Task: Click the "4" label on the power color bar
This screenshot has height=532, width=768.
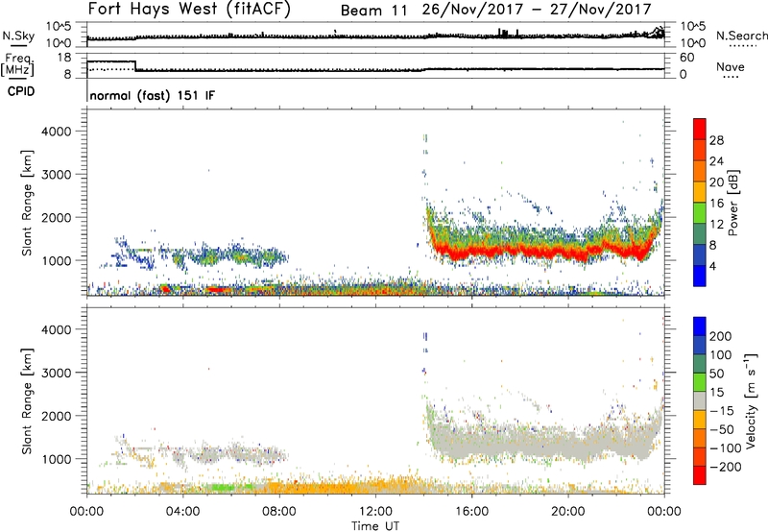Action: (713, 266)
